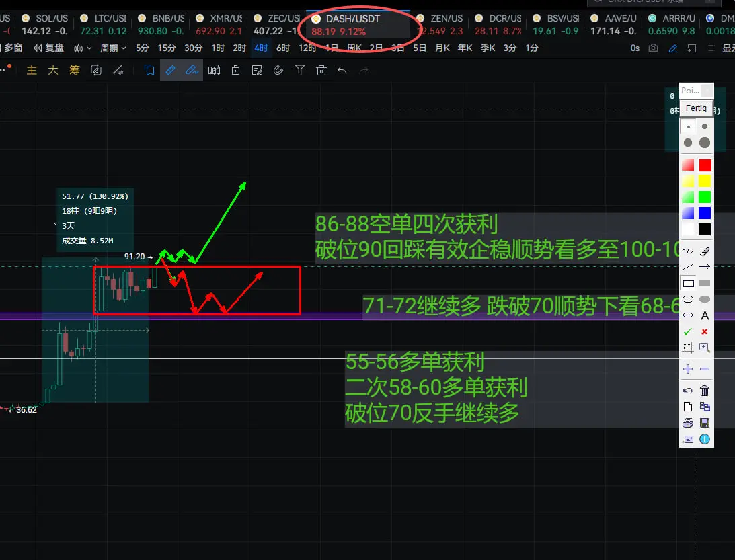Select second smallest pen size dot
The image size is (735, 560).
click(x=705, y=126)
